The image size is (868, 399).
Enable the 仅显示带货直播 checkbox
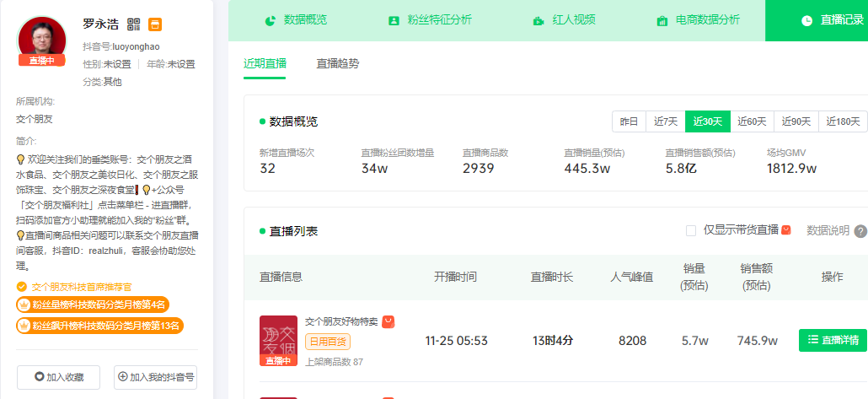[x=691, y=230]
